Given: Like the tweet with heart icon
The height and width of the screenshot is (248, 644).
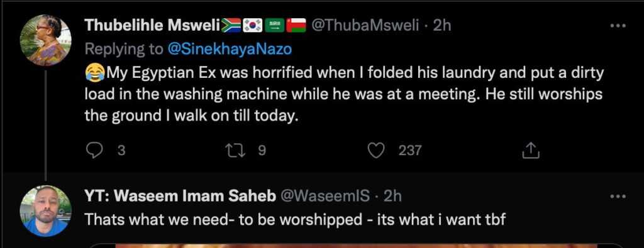Looking at the screenshot, I should pyautogui.click(x=375, y=151).
